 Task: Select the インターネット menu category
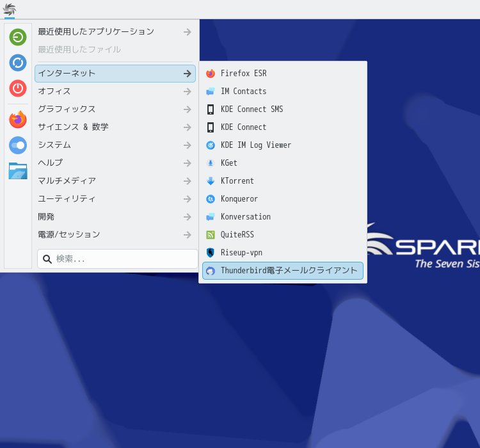click(x=115, y=74)
